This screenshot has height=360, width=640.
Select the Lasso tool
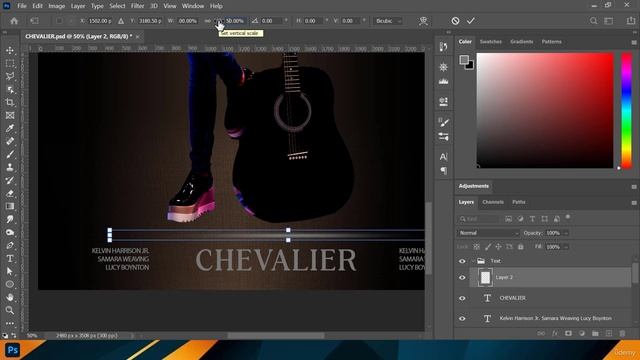point(10,76)
